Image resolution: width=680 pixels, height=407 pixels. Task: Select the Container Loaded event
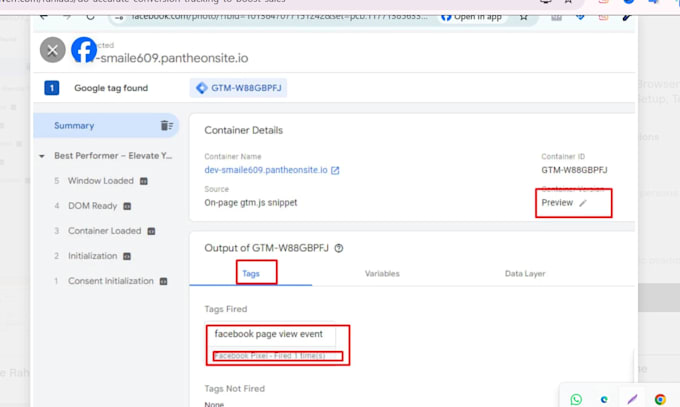[105, 231]
